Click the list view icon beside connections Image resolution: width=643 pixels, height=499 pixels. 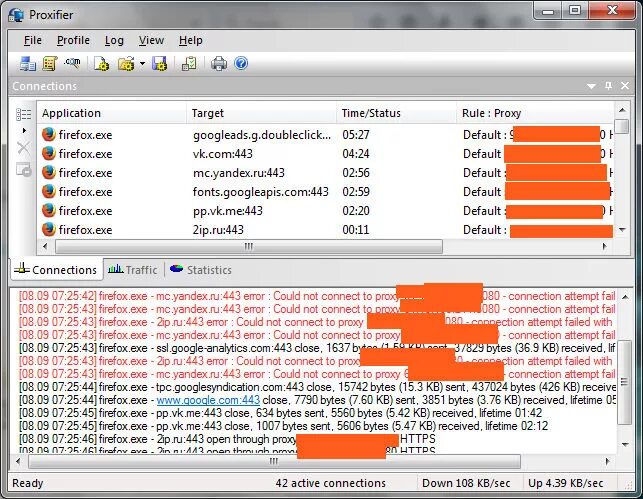point(23,114)
